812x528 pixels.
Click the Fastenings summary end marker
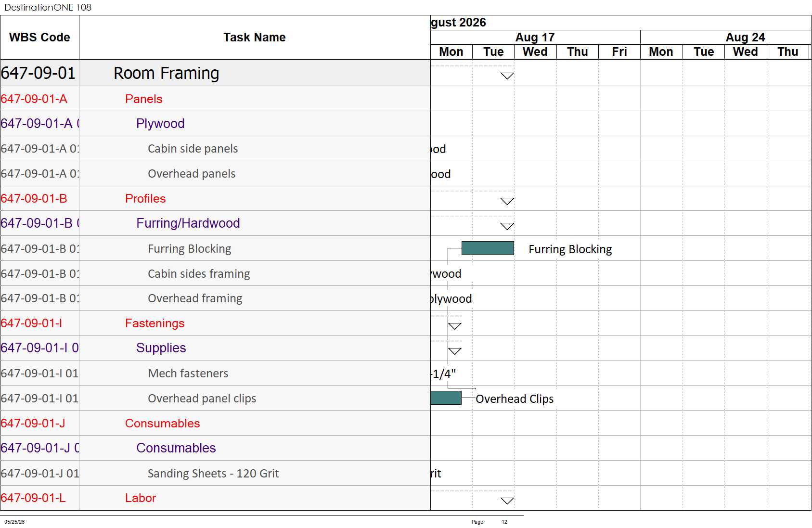click(455, 326)
